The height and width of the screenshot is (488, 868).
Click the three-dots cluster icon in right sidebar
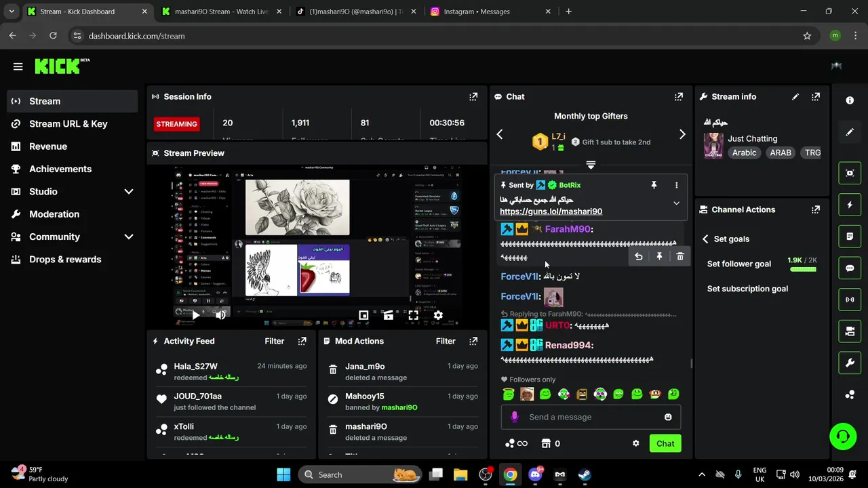pos(850,394)
